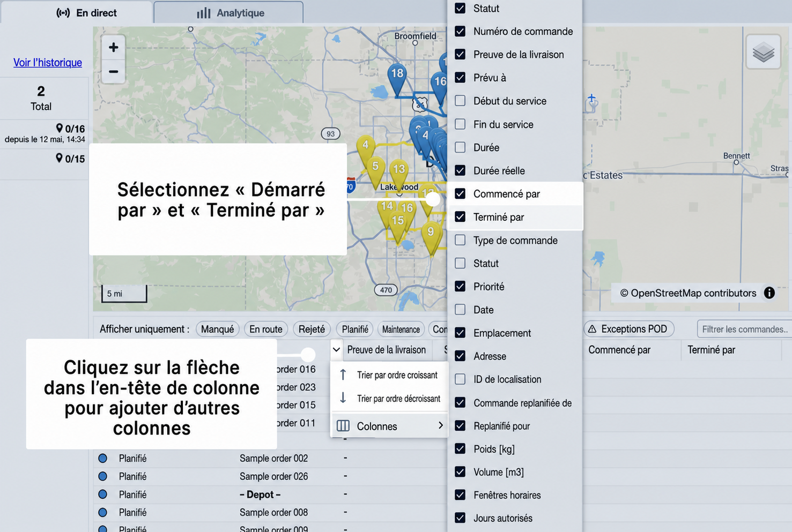Enable the Fin du service column
The height and width of the screenshot is (532, 792).
click(x=460, y=124)
